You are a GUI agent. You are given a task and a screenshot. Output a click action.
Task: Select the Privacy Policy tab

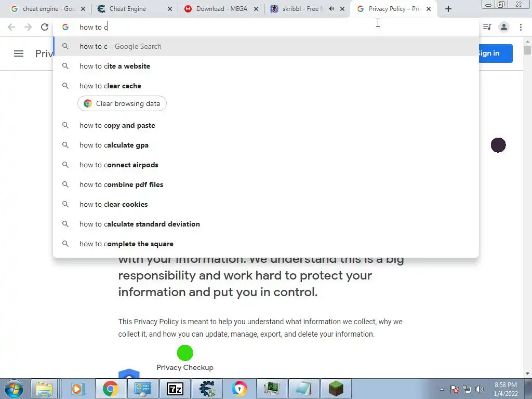(x=394, y=9)
